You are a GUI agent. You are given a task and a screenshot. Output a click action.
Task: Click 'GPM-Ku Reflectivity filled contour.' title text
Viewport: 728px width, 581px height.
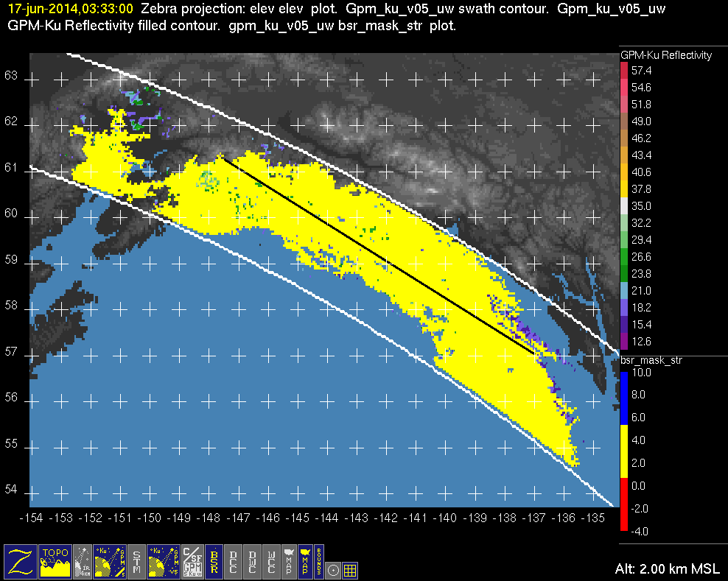coord(113,26)
